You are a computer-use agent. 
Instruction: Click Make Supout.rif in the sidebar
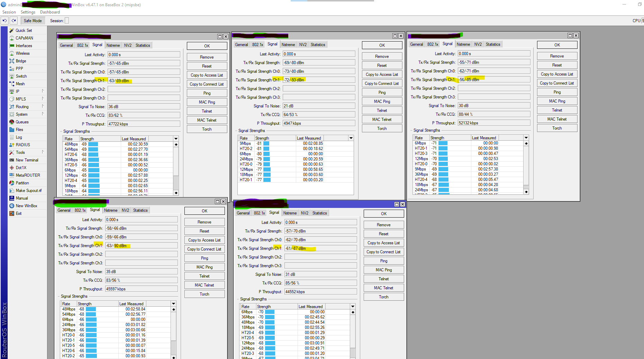point(28,191)
